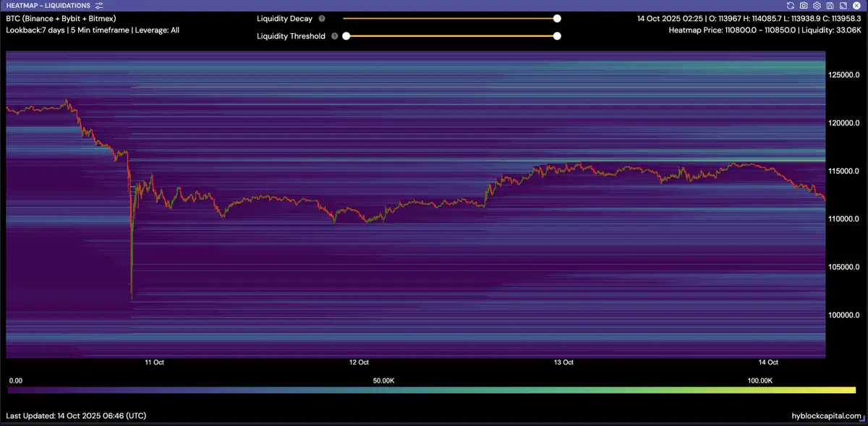868x426 pixels.
Task: Open filter sliders icon beside Heatmap title
Action: pos(99,5)
